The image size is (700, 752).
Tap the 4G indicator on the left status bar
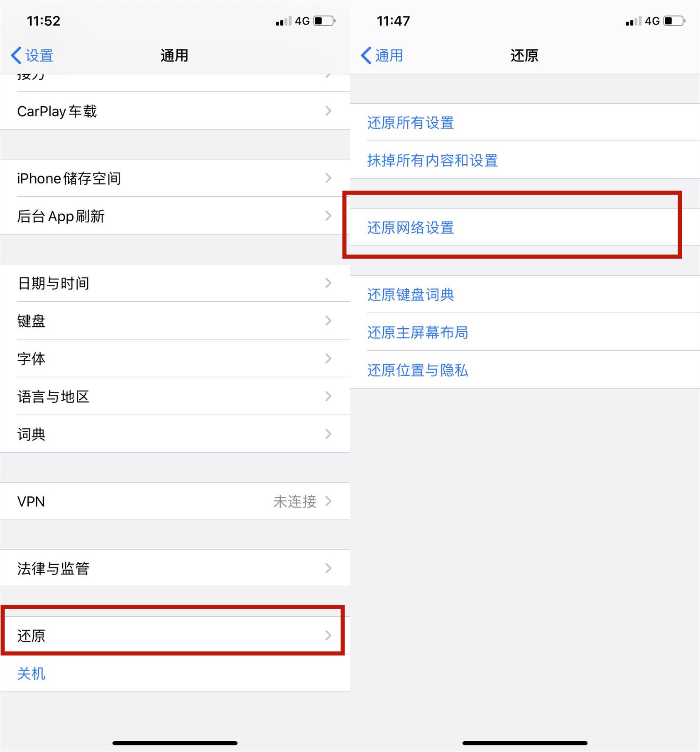pyautogui.click(x=303, y=21)
